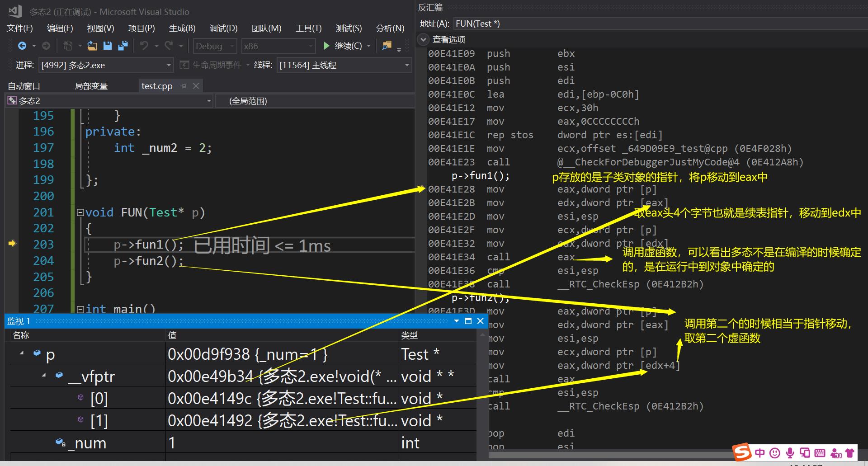
Task: Click the New Project toolbar icon
Action: (x=68, y=46)
